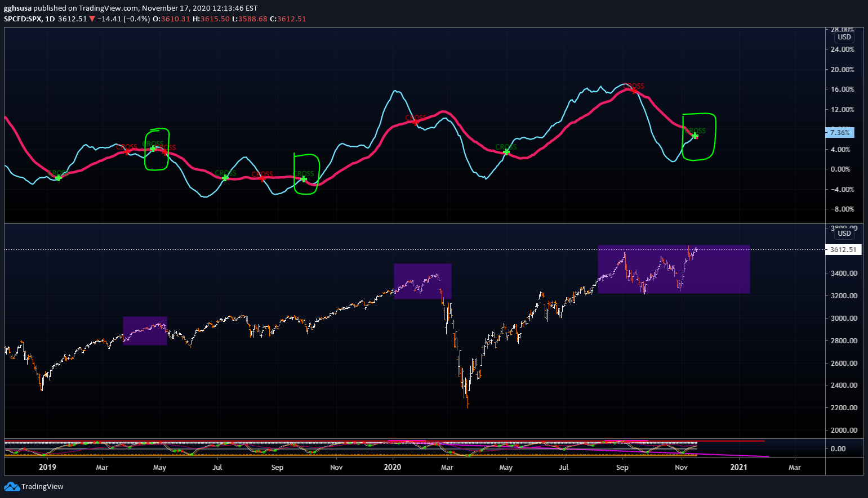Click the 3200.00 price axis label

(x=844, y=296)
